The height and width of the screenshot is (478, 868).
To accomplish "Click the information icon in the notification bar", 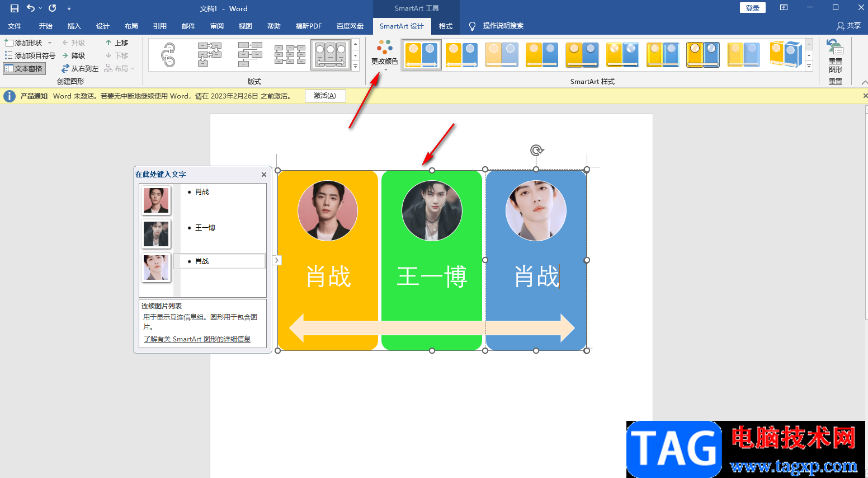I will pyautogui.click(x=10, y=96).
